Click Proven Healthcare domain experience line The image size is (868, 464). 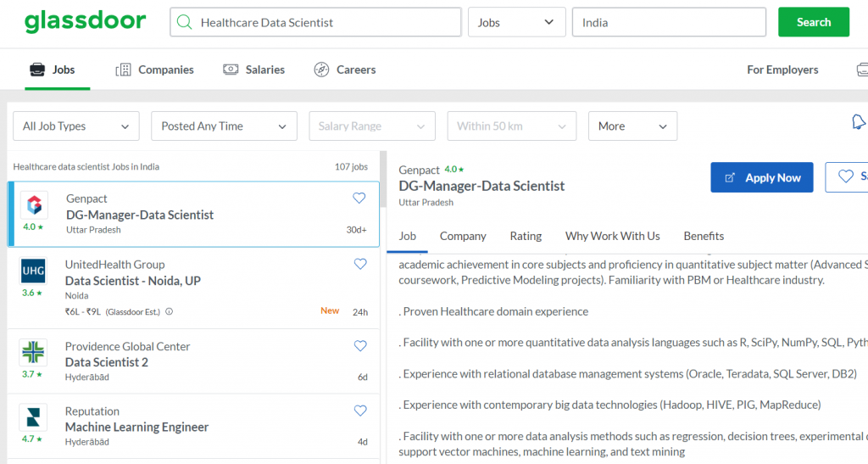(493, 311)
